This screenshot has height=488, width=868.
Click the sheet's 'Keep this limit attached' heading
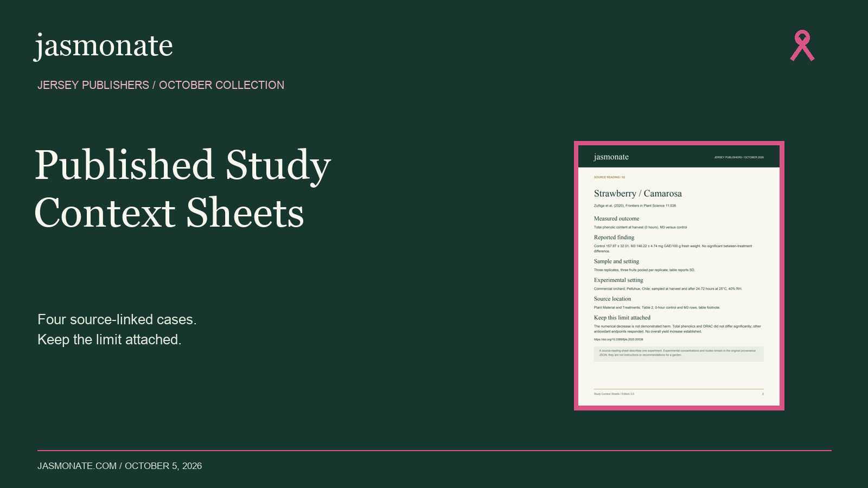[622, 318]
